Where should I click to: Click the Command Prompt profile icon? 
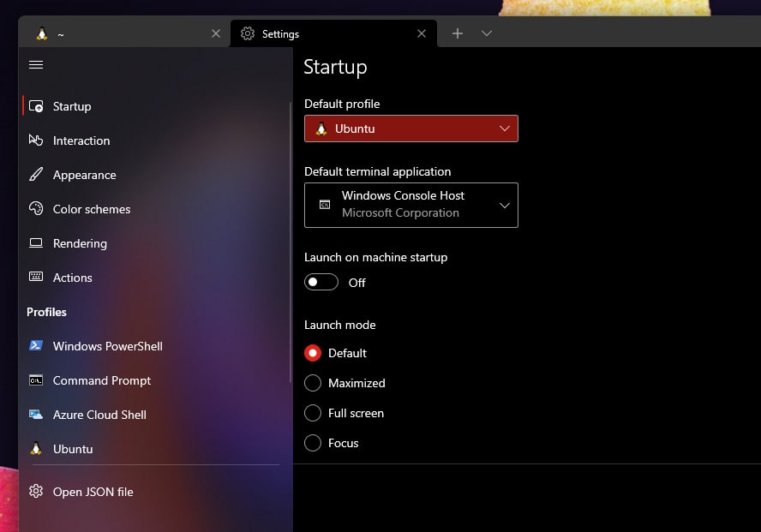[36, 380]
